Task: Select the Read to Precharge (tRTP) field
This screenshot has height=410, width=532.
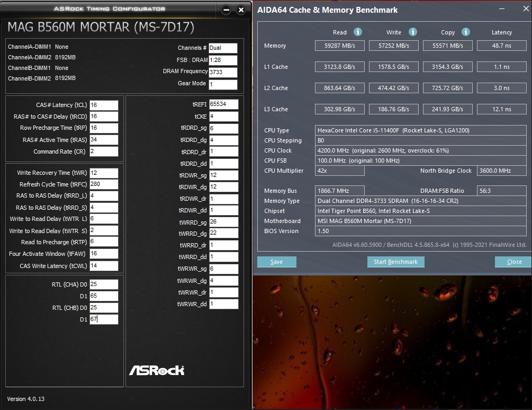Action: coord(104,242)
